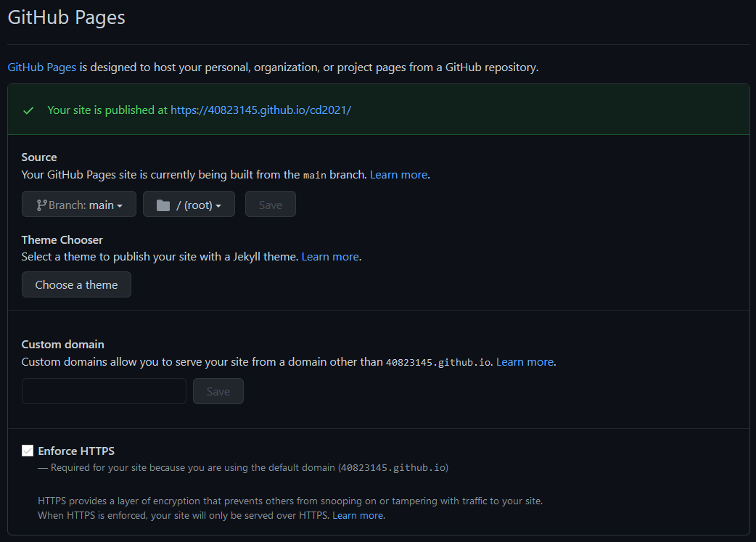Click the Enforce HTTPS label text
The image size is (756, 542).
pos(76,451)
